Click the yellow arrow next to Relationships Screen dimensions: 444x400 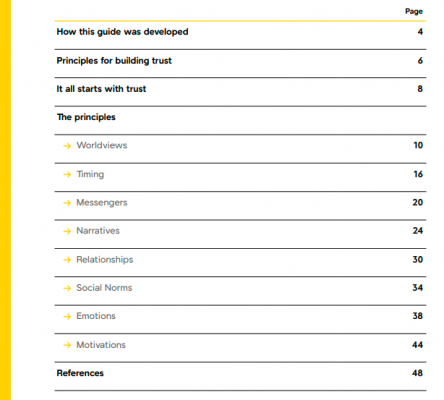[x=67, y=260]
